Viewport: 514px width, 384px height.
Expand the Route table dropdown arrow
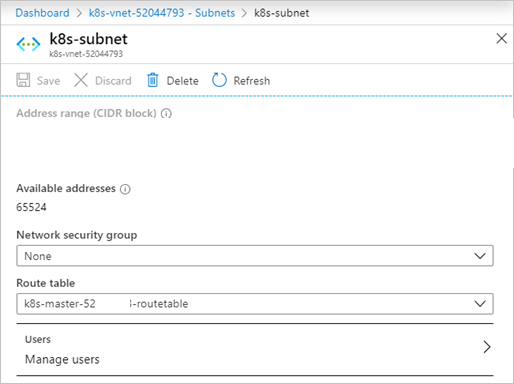click(480, 304)
